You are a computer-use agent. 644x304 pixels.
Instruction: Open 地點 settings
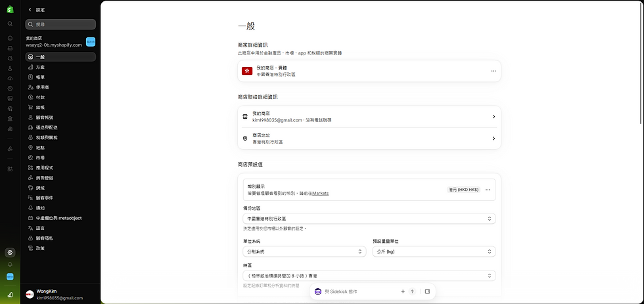coord(60,147)
